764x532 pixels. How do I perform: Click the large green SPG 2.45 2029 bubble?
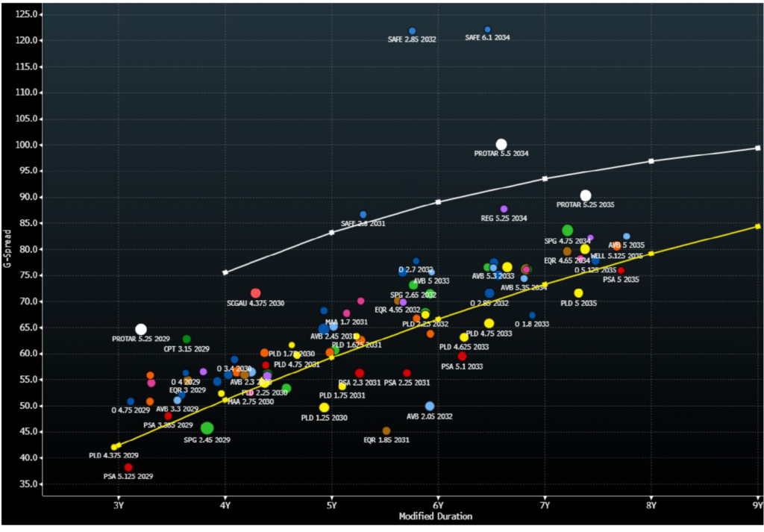click(x=207, y=428)
